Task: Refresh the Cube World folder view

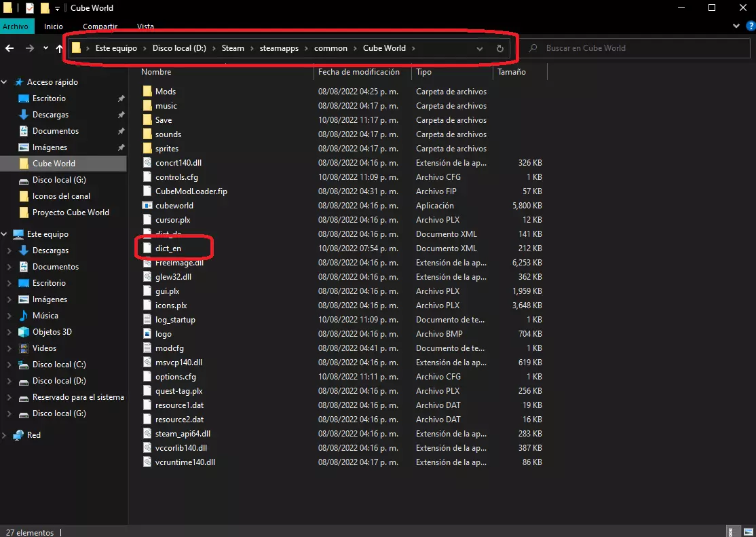Action: [x=500, y=48]
